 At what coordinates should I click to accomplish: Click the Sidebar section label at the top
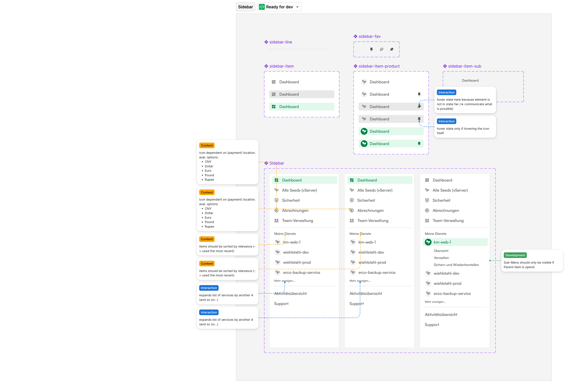tap(245, 7)
